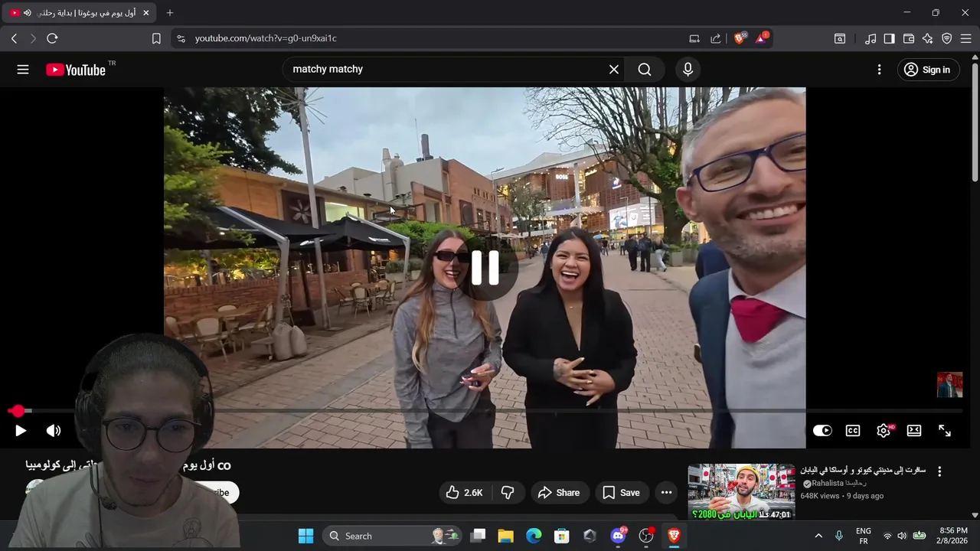Image resolution: width=980 pixels, height=551 pixels.
Task: Open Brave Rewards triangle icon
Action: (x=762, y=37)
